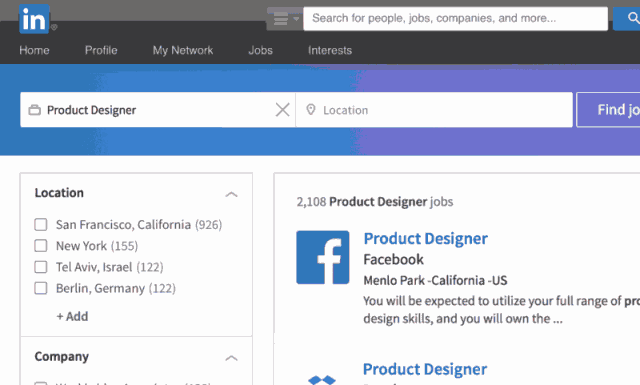Click the LinkedIn logo icon
640x385 pixels.
34,19
